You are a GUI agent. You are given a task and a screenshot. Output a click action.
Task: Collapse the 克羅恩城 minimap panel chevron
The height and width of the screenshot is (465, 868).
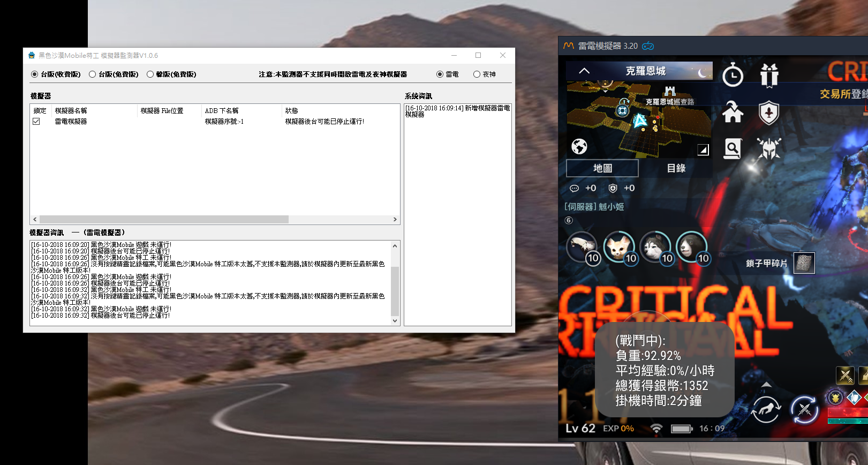click(x=584, y=71)
